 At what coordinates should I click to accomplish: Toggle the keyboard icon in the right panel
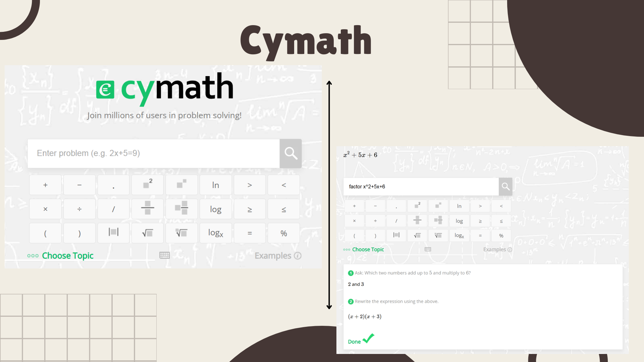pos(428,249)
